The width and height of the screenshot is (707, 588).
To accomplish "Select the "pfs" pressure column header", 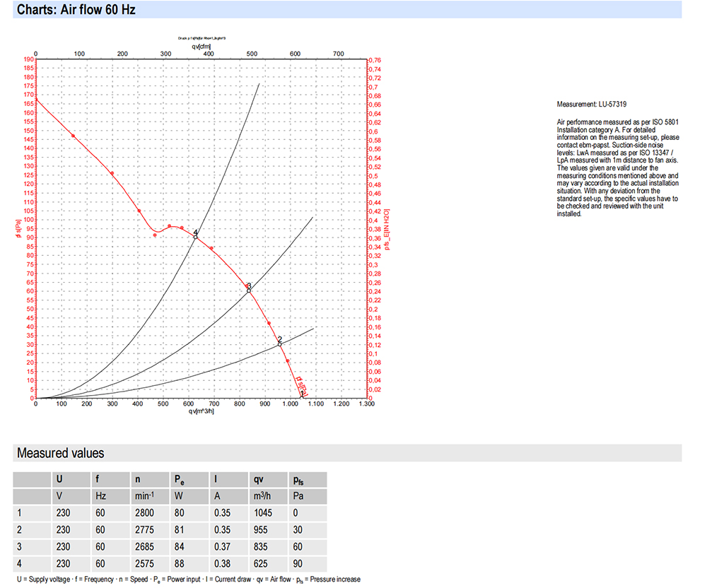I will click(x=298, y=479).
